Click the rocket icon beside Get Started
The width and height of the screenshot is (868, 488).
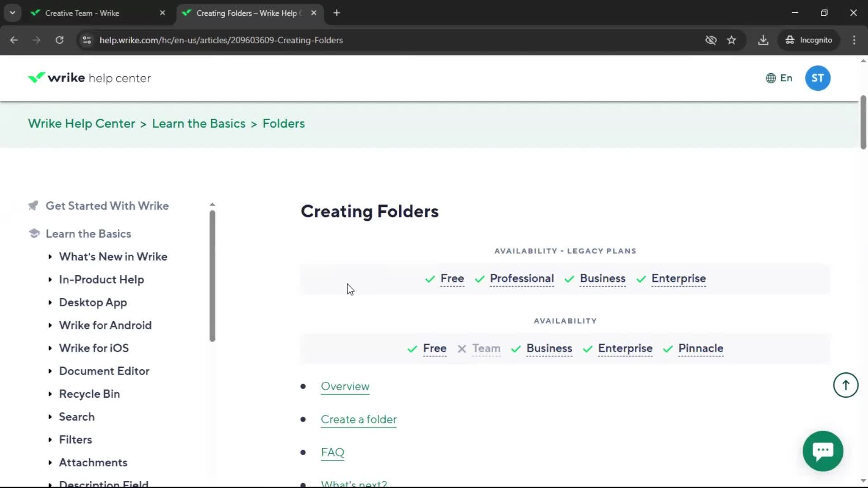(33, 206)
